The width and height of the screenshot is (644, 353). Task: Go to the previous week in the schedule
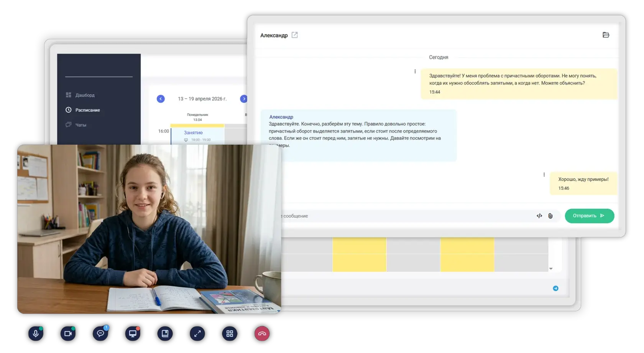[161, 99]
